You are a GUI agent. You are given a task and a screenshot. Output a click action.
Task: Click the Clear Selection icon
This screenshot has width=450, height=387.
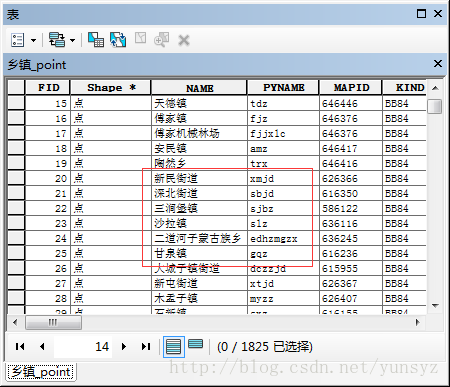[140, 38]
